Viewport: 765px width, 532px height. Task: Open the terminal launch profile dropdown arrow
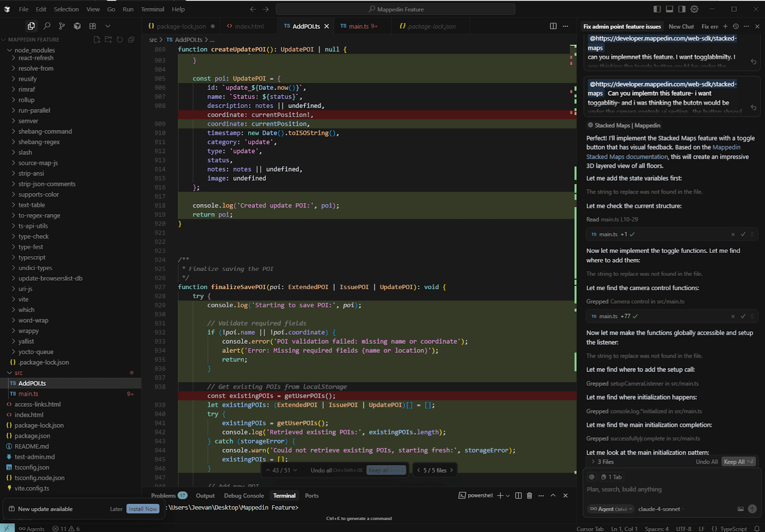(x=508, y=496)
